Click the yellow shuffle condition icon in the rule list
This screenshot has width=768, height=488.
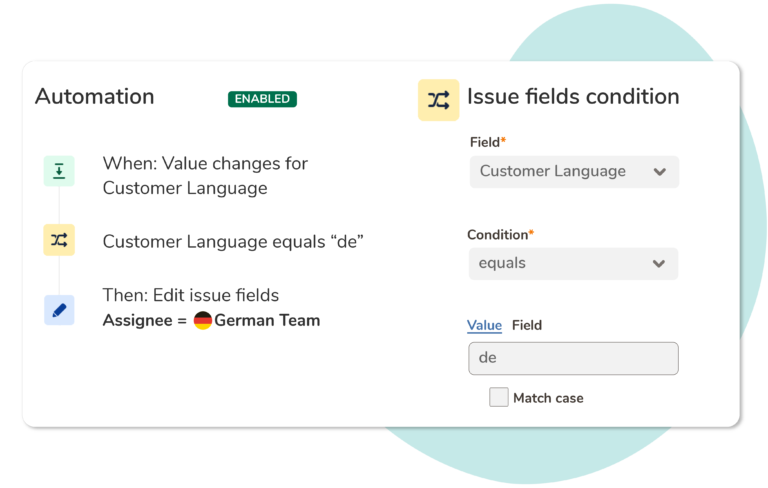click(x=59, y=241)
